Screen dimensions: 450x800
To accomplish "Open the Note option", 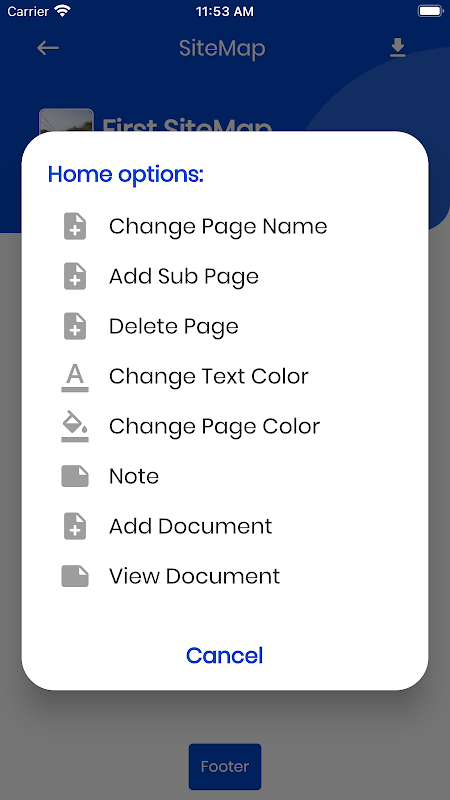I will click(x=134, y=476).
